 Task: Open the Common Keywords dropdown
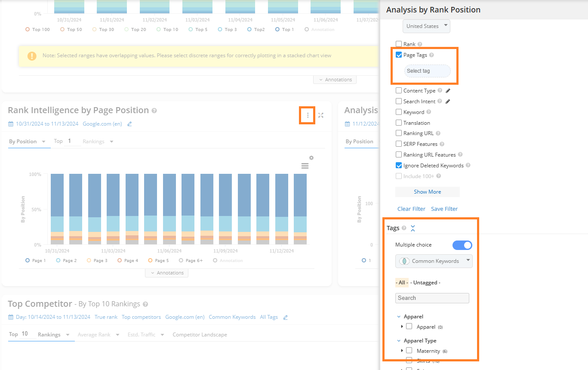tap(434, 261)
